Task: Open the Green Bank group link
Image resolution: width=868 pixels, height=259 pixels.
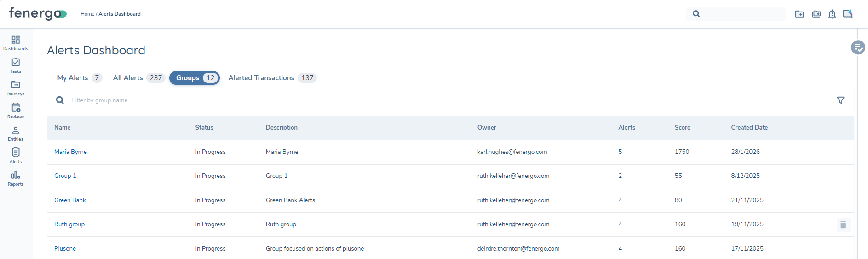Action: [70, 200]
